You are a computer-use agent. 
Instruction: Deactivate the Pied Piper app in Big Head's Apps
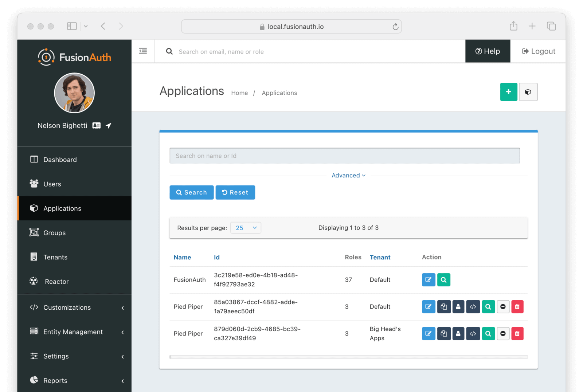pyautogui.click(x=503, y=334)
